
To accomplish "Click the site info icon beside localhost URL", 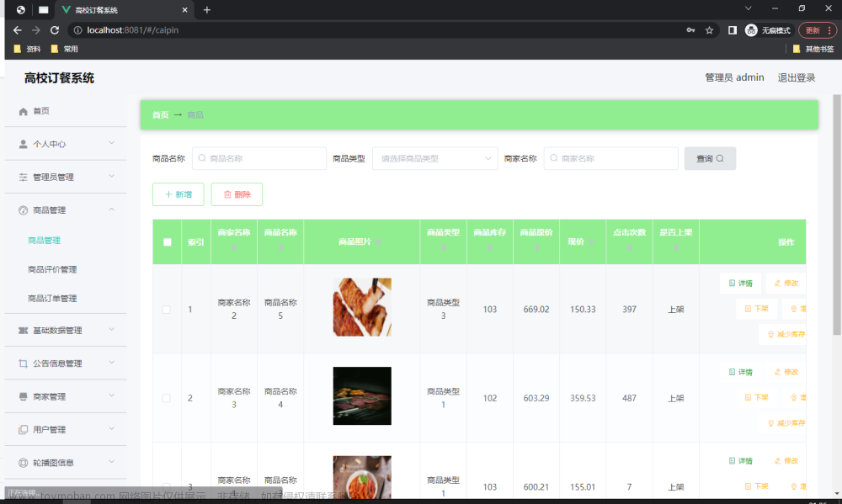I will (x=77, y=30).
